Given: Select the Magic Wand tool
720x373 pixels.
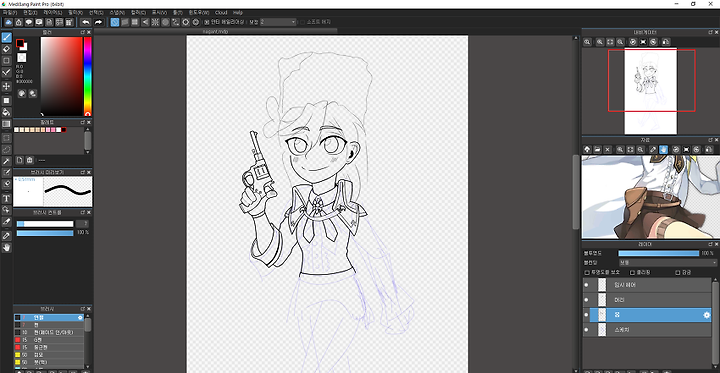Looking at the screenshot, I should (6, 161).
